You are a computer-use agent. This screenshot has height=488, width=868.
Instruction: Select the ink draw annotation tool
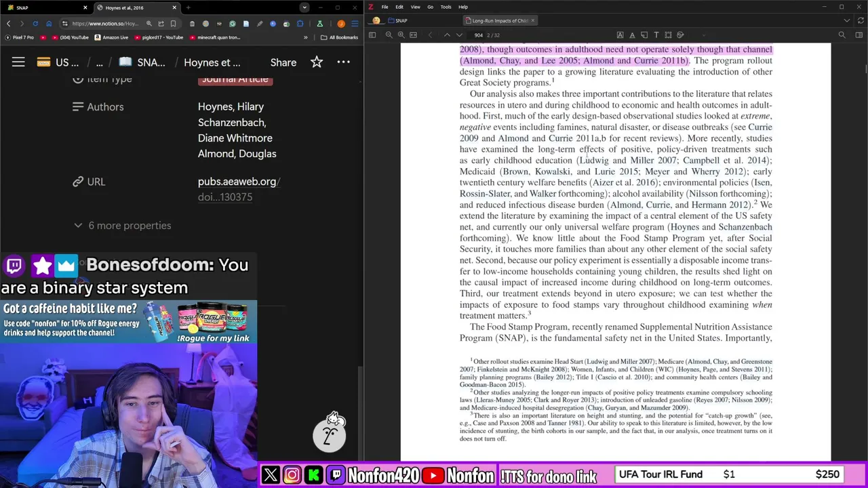(x=680, y=35)
